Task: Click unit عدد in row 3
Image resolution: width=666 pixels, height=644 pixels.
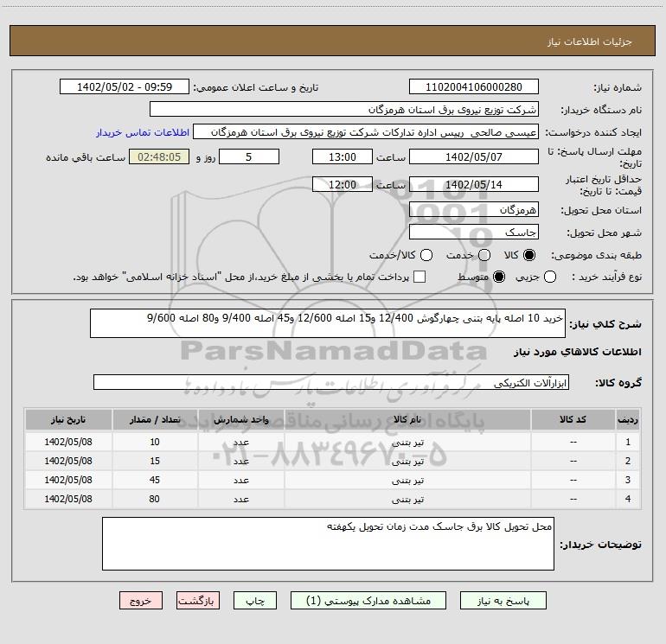Action: 240,480
